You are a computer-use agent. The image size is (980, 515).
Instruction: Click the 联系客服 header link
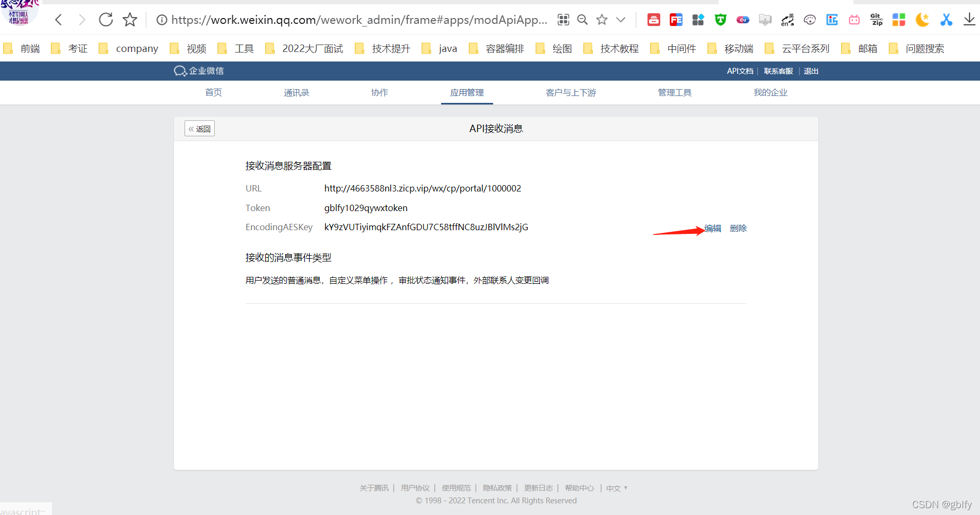tap(778, 71)
